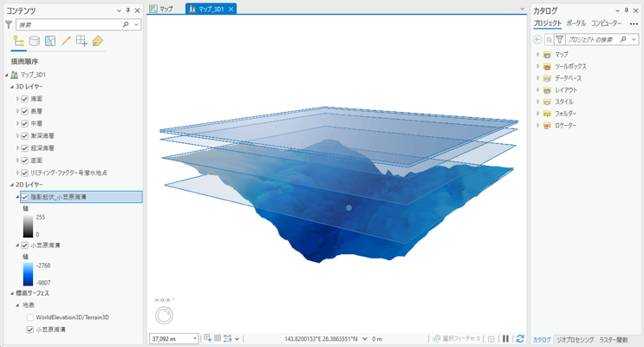Select the List By Selection icon
The width and height of the screenshot is (644, 347).
(x=50, y=41)
